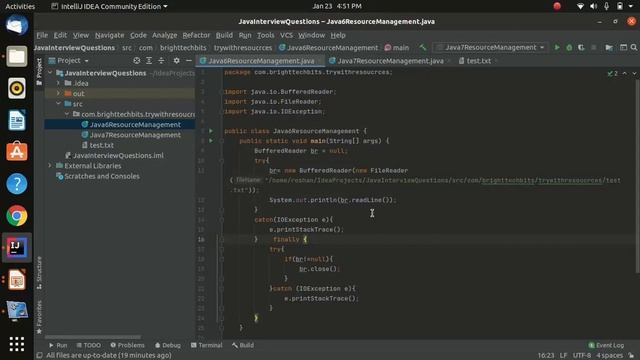Image resolution: width=640 pixels, height=360 pixels.
Task: Launch Google Chrome from dock
Action: [17, 216]
